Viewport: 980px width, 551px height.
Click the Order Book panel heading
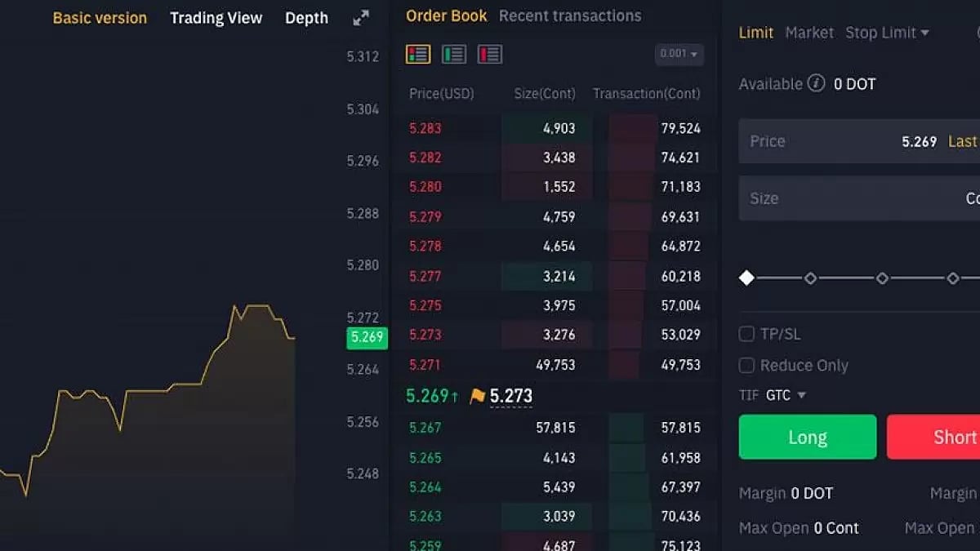click(446, 15)
